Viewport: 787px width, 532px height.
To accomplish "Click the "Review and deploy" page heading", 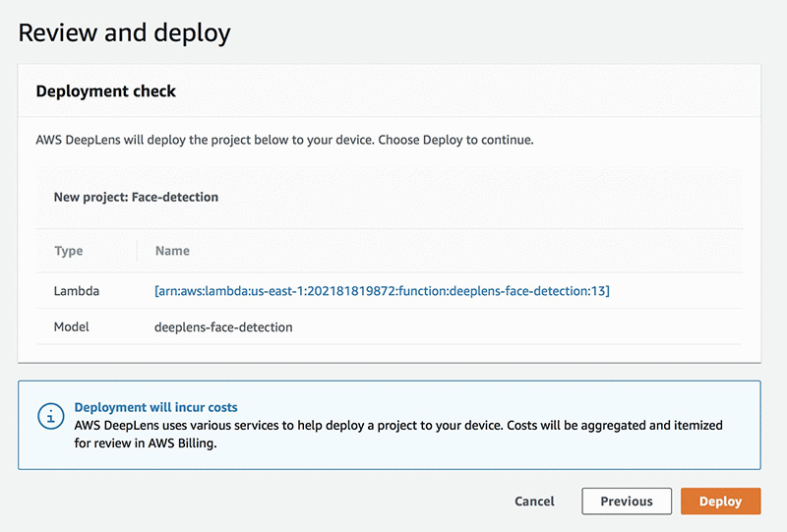I will 125,32.
